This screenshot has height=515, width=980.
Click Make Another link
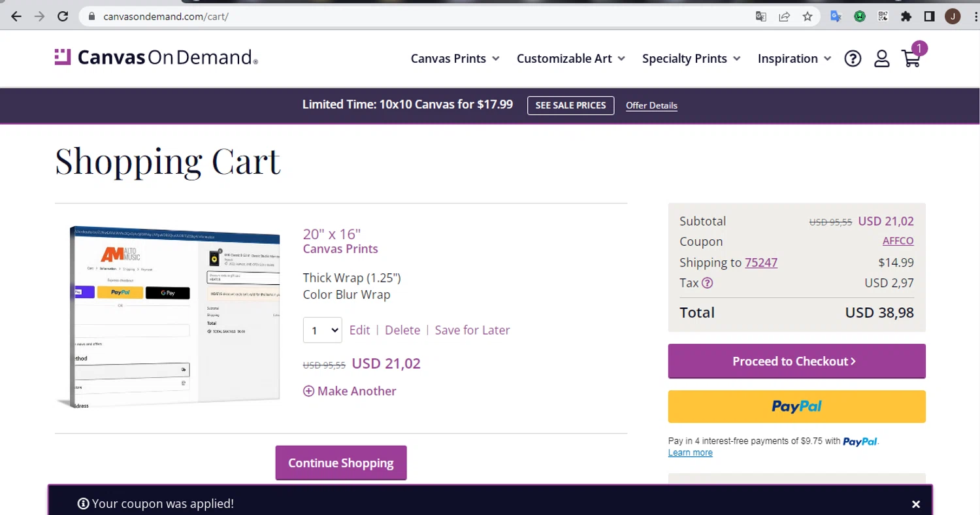click(350, 391)
